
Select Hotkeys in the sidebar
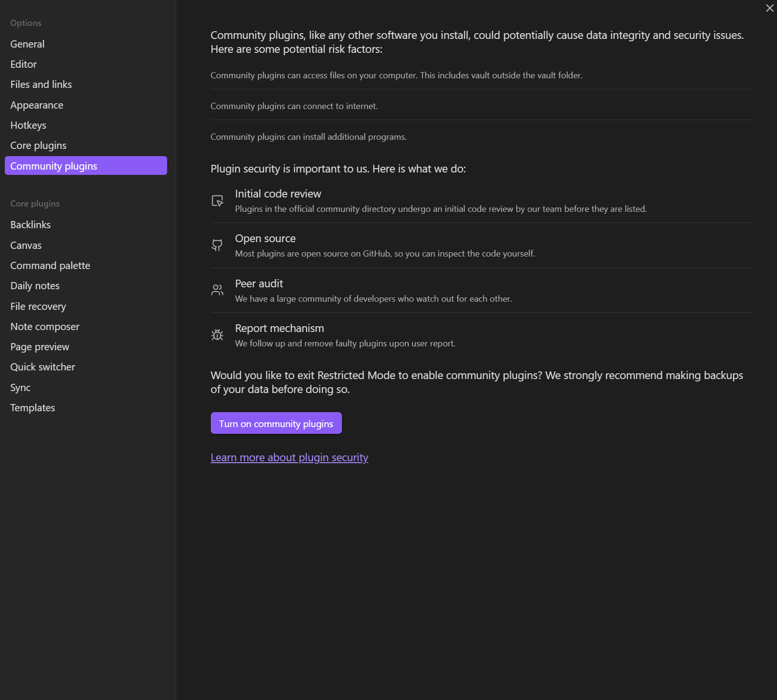[x=28, y=125]
